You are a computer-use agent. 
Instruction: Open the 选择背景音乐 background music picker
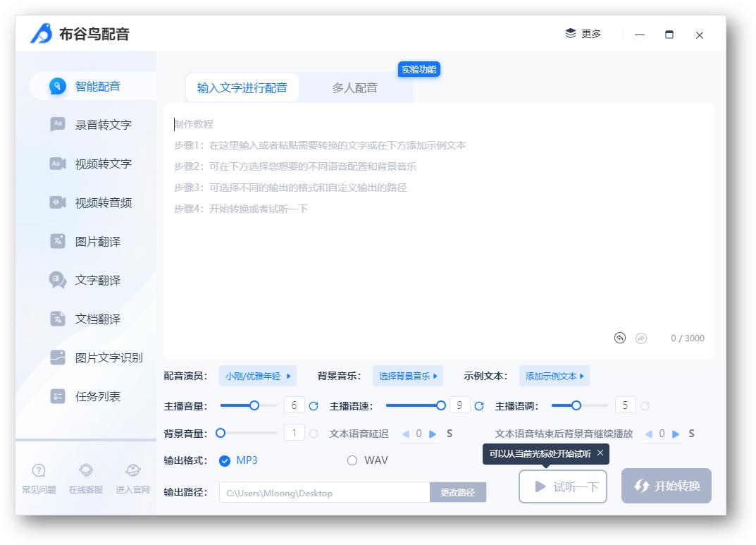click(x=408, y=376)
